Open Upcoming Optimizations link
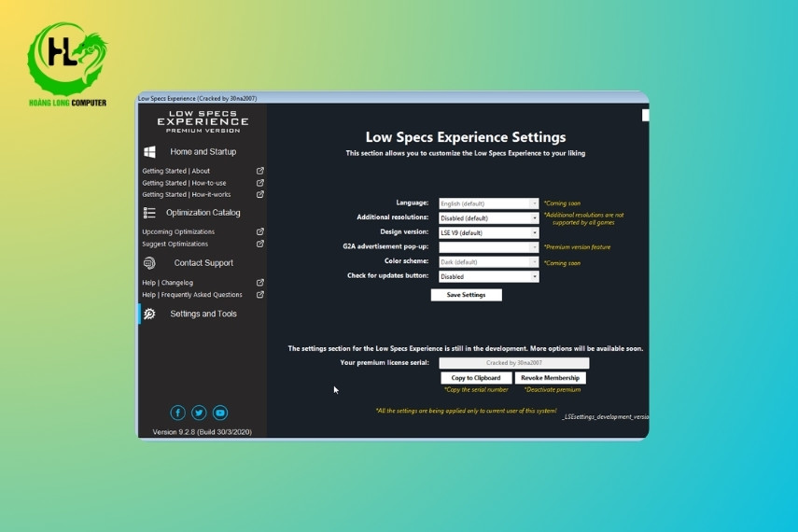Image resolution: width=798 pixels, height=532 pixels. point(178,231)
